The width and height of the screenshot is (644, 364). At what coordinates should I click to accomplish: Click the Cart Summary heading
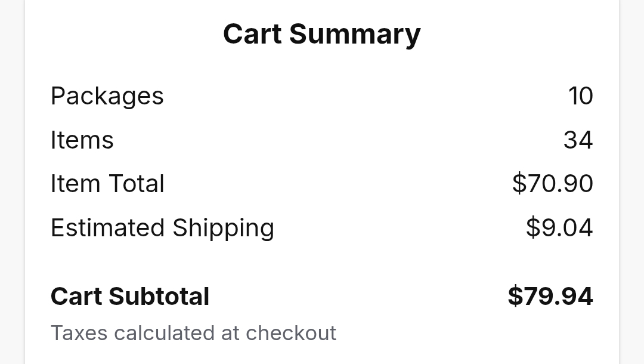click(322, 34)
